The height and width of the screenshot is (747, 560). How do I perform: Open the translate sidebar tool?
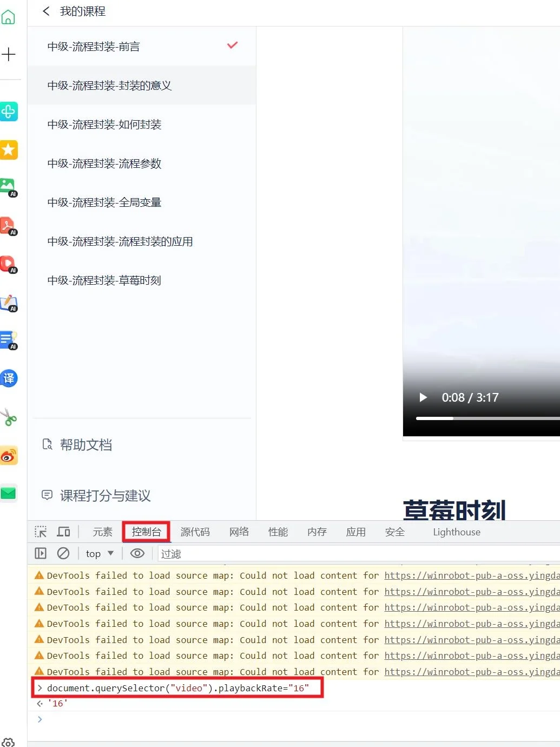point(9,379)
